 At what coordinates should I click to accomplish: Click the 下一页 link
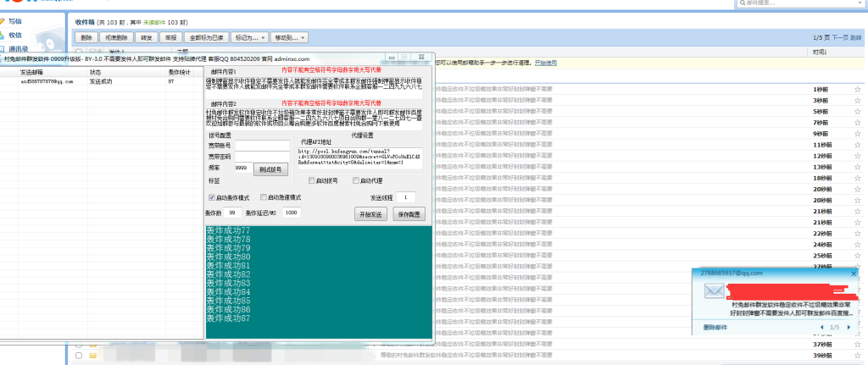click(839, 38)
